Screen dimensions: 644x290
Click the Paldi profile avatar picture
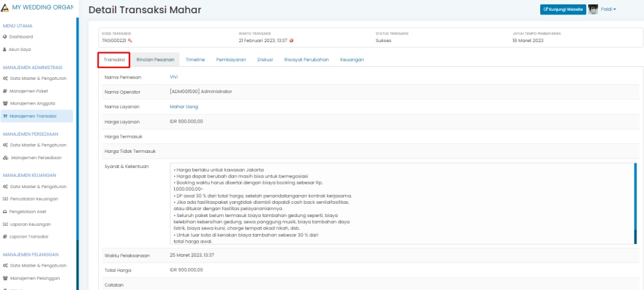tap(593, 9)
